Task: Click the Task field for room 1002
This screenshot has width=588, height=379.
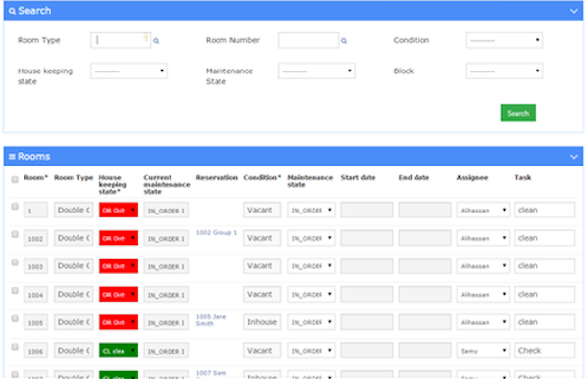Action: pos(545,238)
